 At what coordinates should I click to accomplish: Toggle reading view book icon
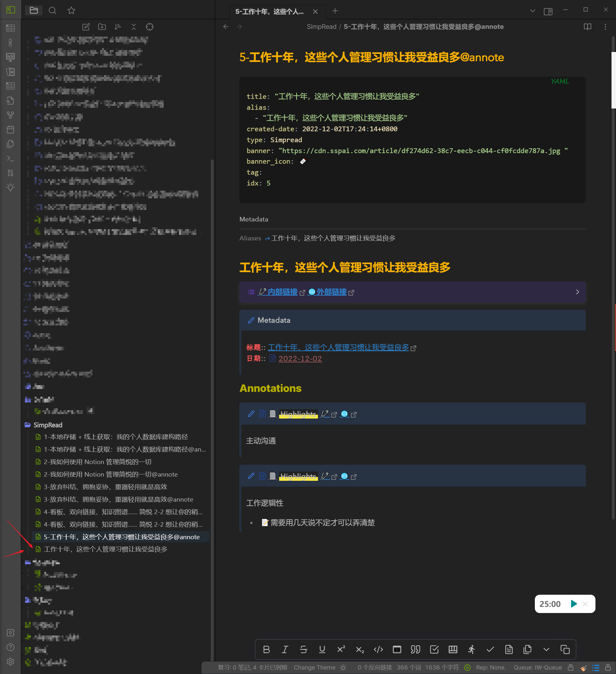coord(587,27)
